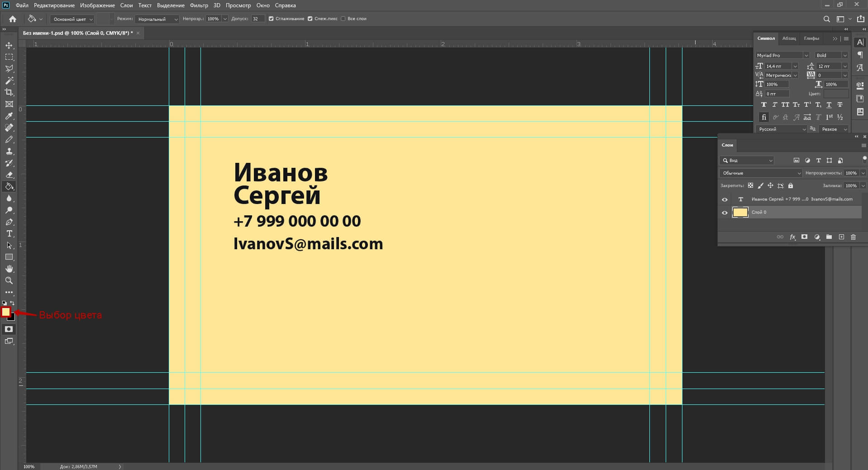Toggle faux italic in Символ panel
This screenshot has width=868, height=470.
coord(775,105)
